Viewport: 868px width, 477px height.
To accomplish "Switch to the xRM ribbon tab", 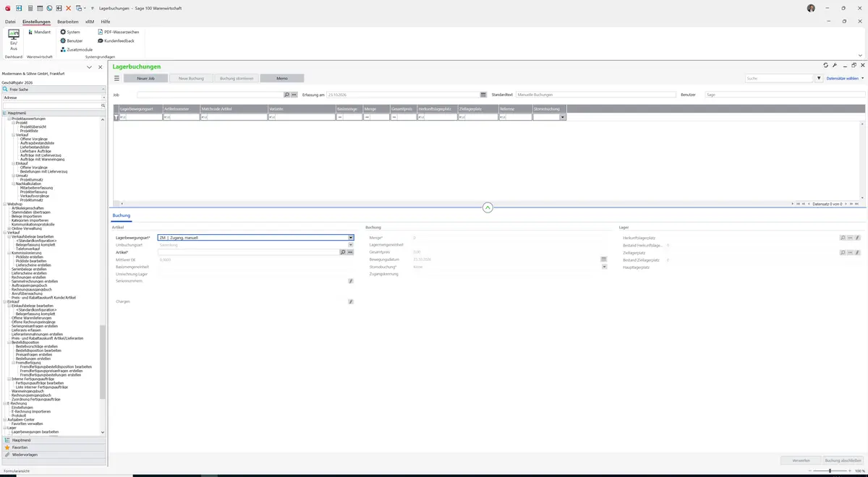I will click(x=90, y=22).
